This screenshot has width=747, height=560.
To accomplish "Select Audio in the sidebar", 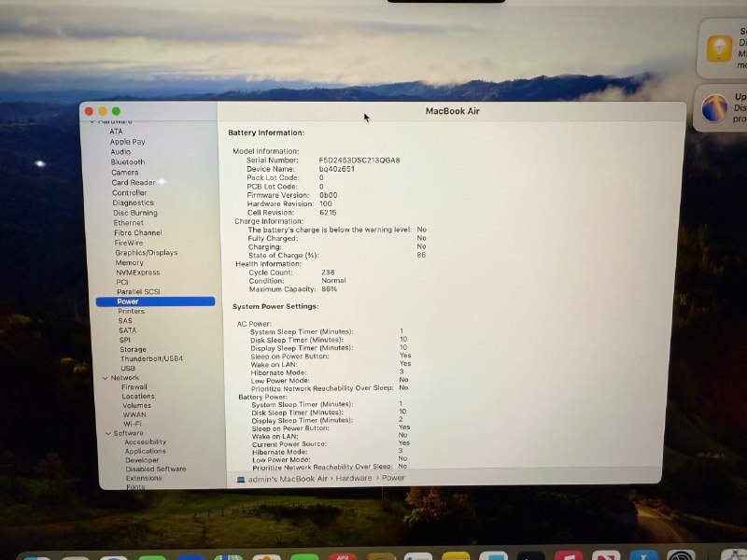I will click(120, 152).
